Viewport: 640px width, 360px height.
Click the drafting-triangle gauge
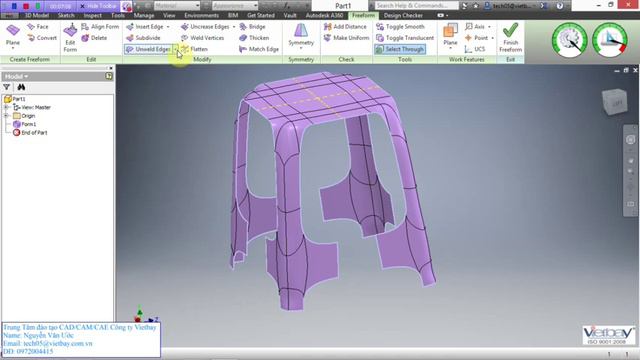point(610,40)
